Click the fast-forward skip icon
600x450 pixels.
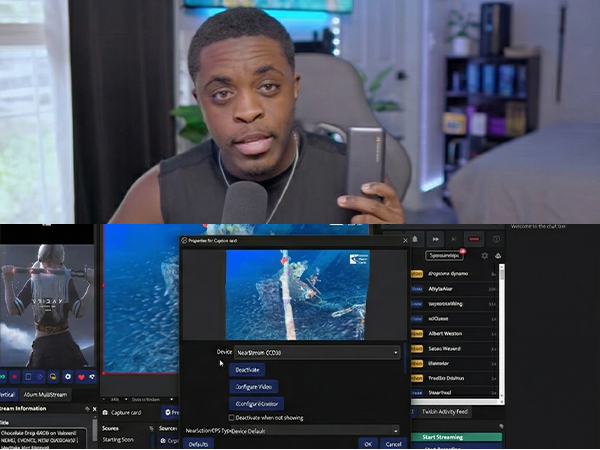coord(435,239)
